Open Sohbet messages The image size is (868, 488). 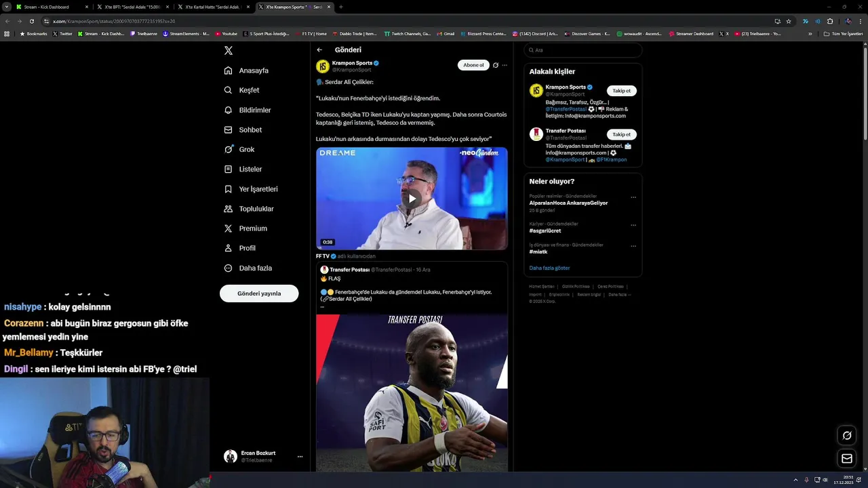coord(243,129)
